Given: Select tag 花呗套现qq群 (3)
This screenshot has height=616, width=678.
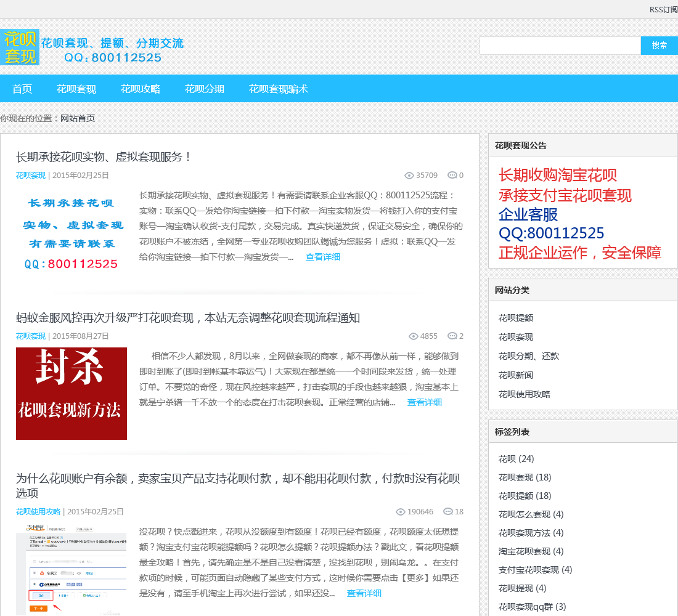Looking at the screenshot, I should [x=532, y=607].
